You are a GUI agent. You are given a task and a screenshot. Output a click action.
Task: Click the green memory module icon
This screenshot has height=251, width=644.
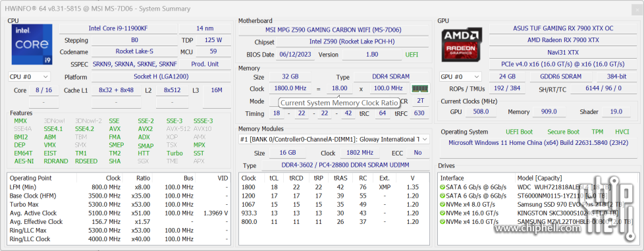[x=420, y=88]
